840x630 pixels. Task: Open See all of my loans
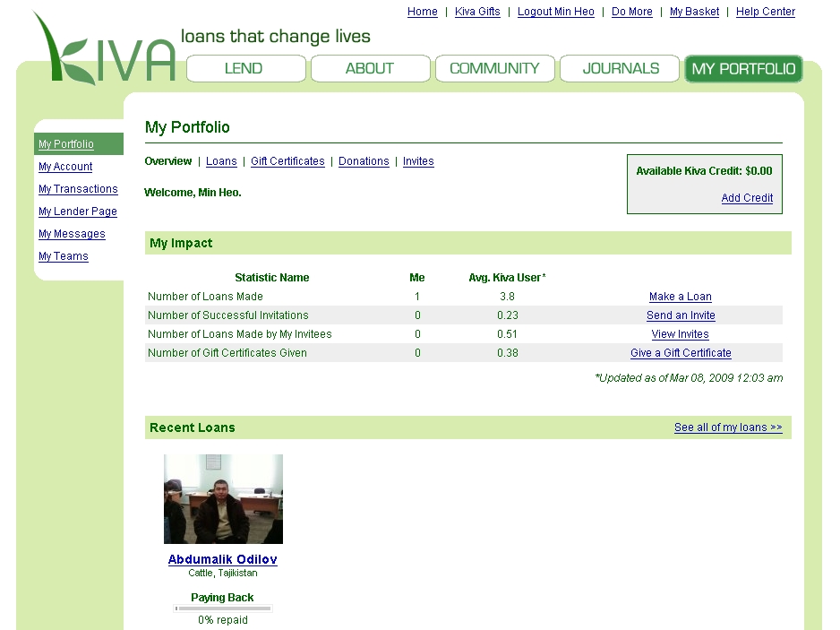click(728, 427)
